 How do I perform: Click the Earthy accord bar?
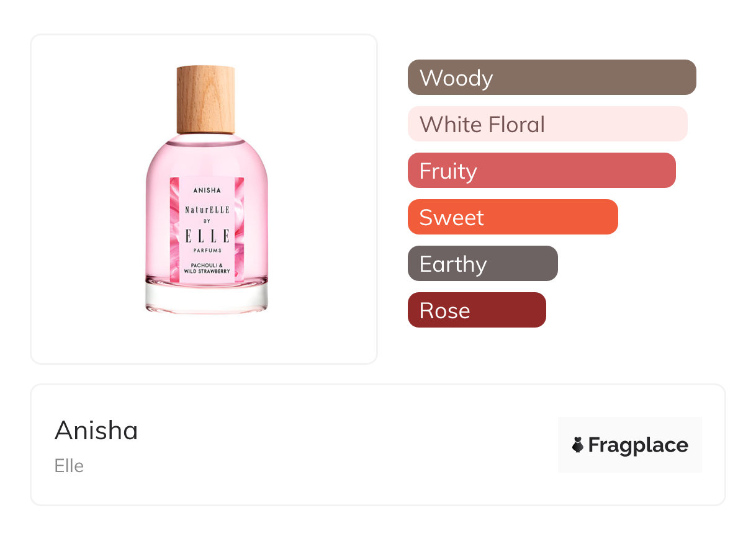pyautogui.click(x=482, y=264)
